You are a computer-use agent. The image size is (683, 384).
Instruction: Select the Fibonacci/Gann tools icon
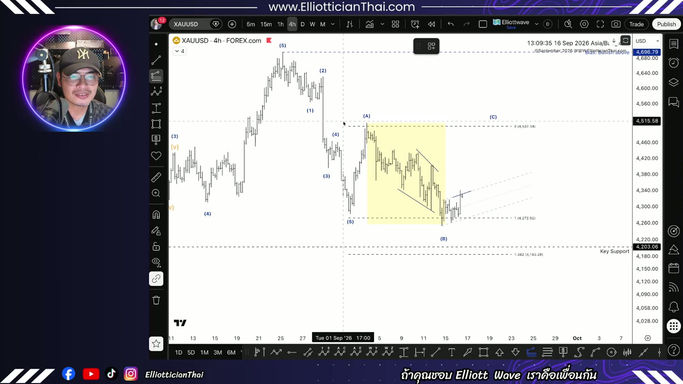tap(156, 76)
